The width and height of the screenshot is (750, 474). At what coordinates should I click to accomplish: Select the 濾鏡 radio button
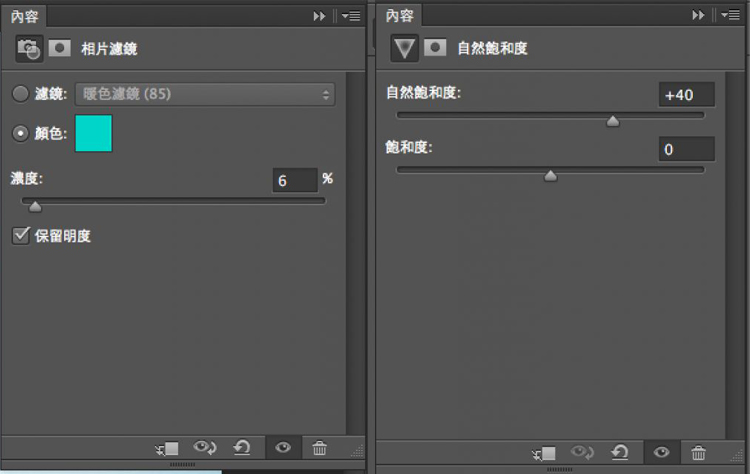21,94
